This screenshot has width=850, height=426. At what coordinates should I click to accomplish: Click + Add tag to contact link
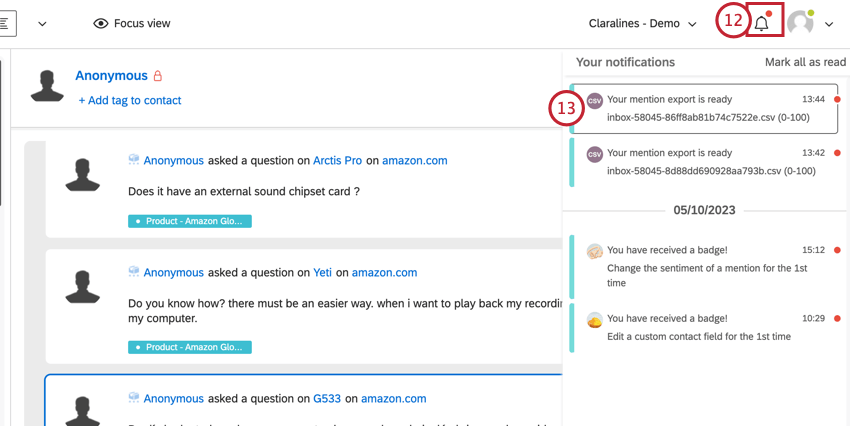coord(130,100)
